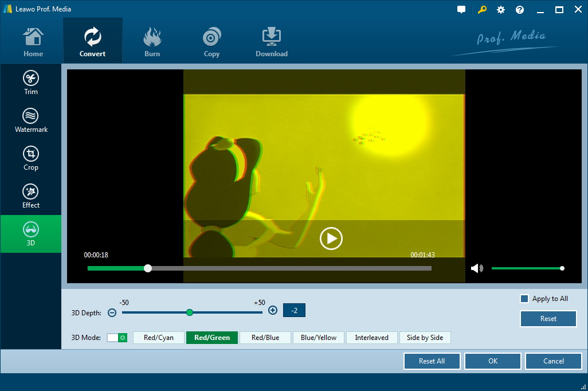Open the Settings gear icon
Image resolution: width=588 pixels, height=391 pixels.
[501, 10]
